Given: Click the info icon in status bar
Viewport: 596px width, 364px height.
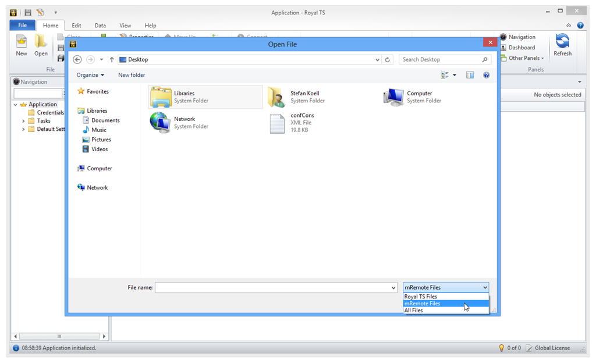Looking at the screenshot, I should [x=16, y=348].
